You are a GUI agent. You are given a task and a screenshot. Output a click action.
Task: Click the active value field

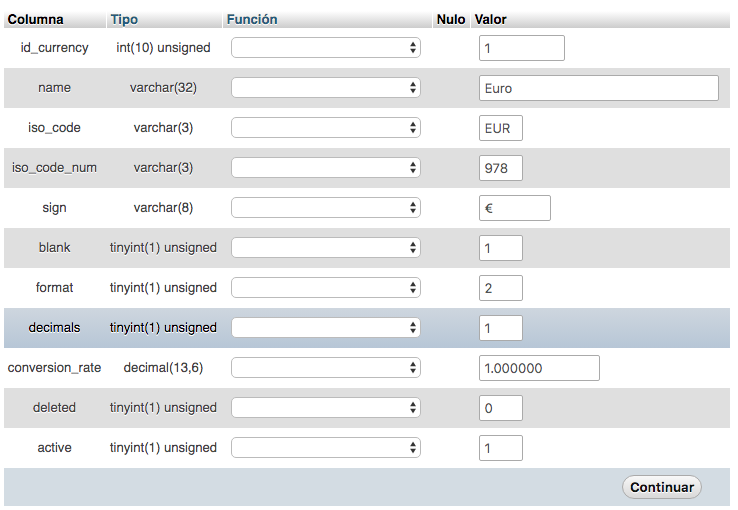[500, 448]
